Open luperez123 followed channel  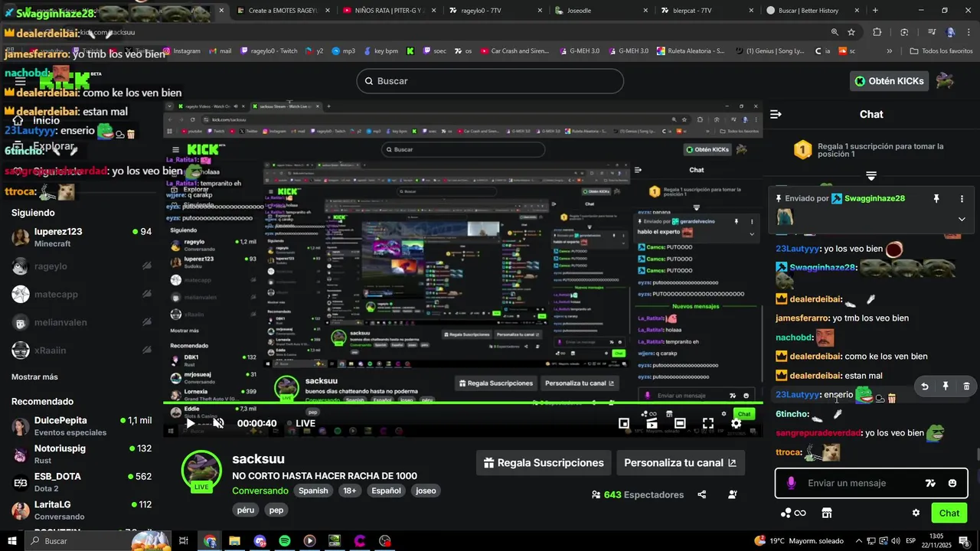pos(81,237)
